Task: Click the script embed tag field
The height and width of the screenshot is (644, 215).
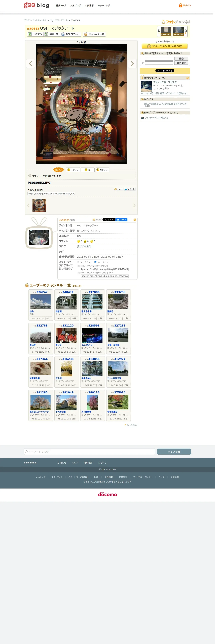Action: (105, 276)
